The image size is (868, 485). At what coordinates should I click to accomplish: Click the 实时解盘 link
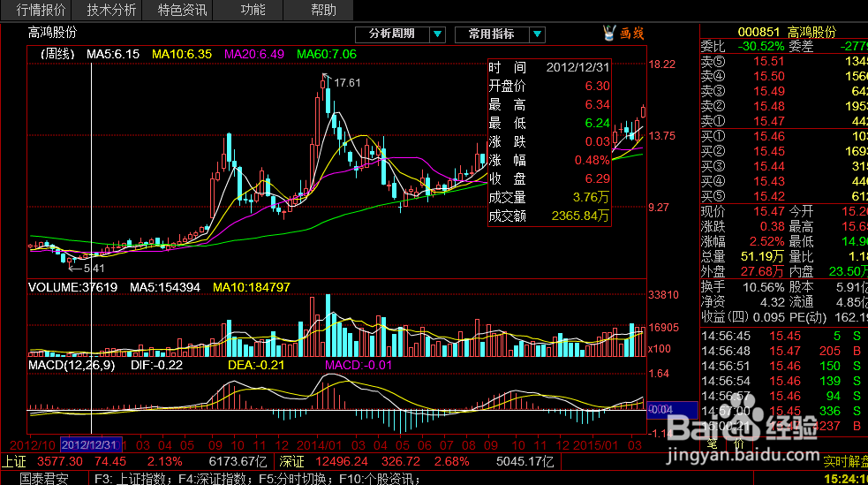[845, 461]
